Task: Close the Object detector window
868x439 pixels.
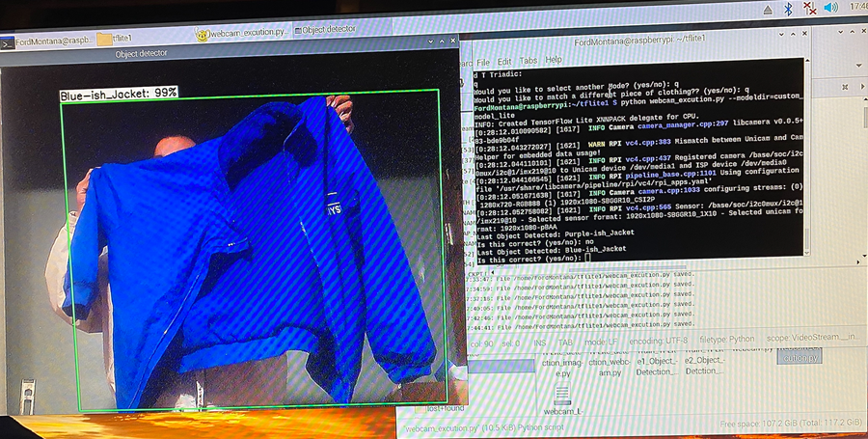Action: click(x=453, y=41)
